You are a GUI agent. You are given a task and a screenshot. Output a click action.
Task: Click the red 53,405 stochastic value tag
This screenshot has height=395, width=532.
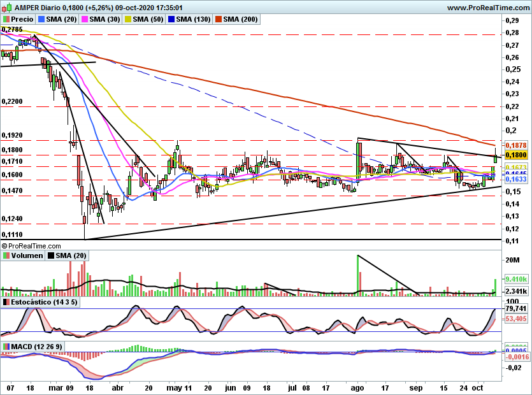(x=516, y=319)
